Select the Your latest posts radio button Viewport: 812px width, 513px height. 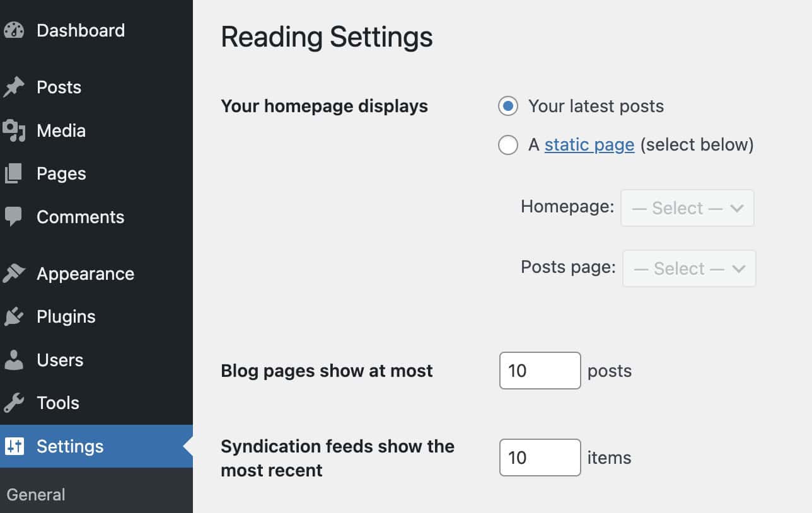point(508,106)
